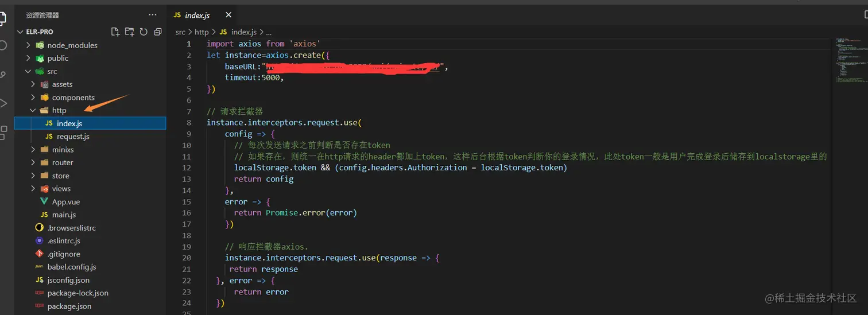Image resolution: width=868 pixels, height=315 pixels.
Task: Click the Babel icon beside babel.config.js
Action: (x=39, y=267)
